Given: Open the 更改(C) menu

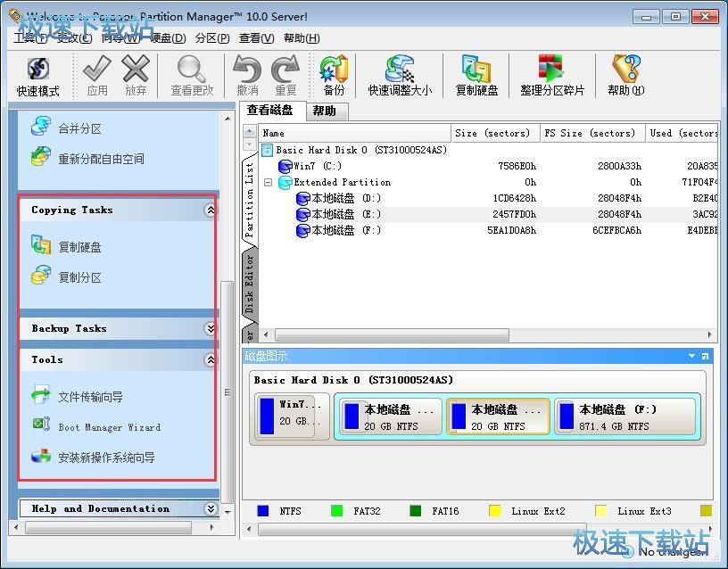Looking at the screenshot, I should (x=74, y=38).
